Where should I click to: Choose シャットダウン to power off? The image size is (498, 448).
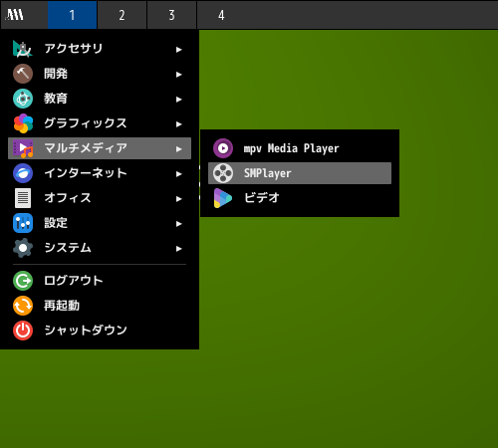(x=100, y=331)
